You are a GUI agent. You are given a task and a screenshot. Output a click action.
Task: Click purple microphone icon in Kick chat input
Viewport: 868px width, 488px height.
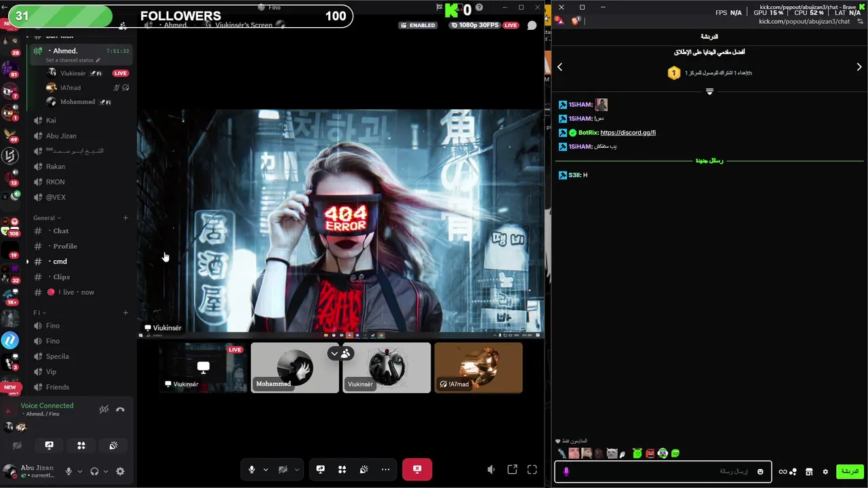click(x=566, y=472)
